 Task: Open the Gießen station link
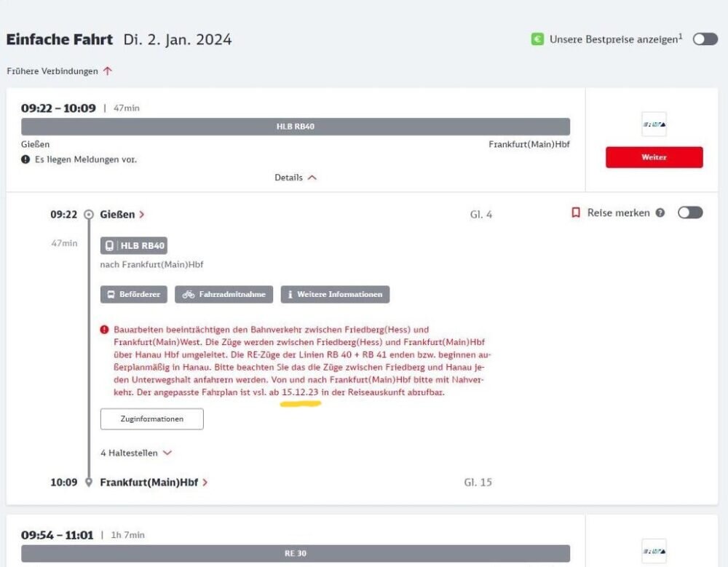[x=122, y=215]
